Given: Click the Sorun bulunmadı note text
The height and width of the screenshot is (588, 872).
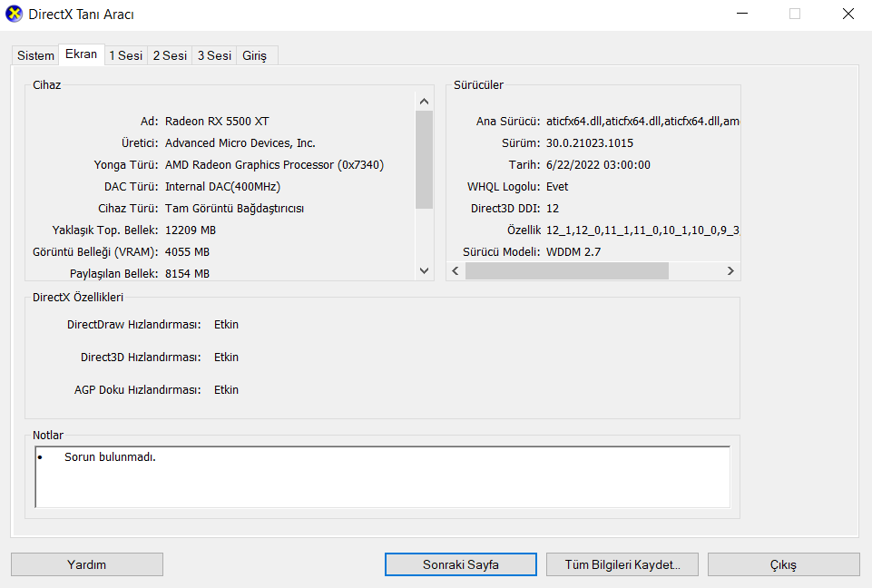Looking at the screenshot, I should coord(110,456).
